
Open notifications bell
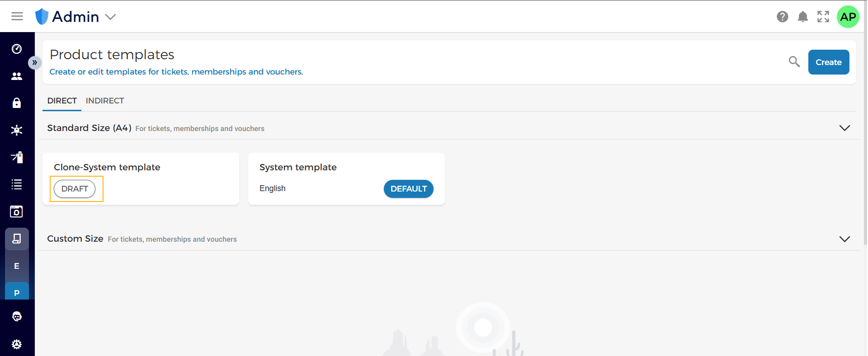tap(803, 17)
